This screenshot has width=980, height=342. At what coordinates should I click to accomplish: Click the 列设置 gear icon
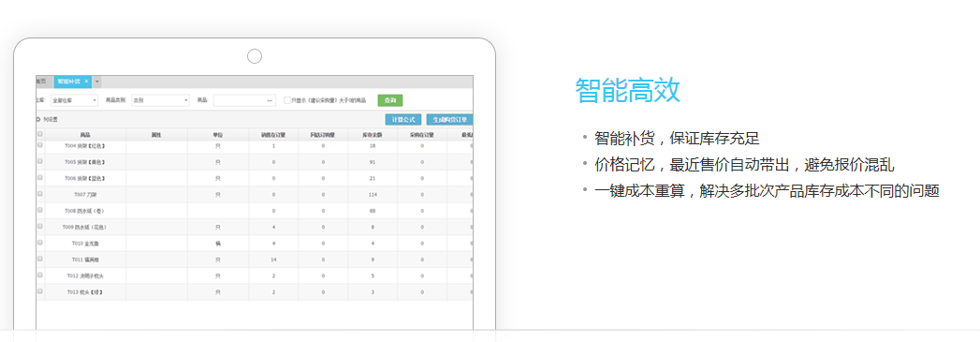[x=38, y=119]
